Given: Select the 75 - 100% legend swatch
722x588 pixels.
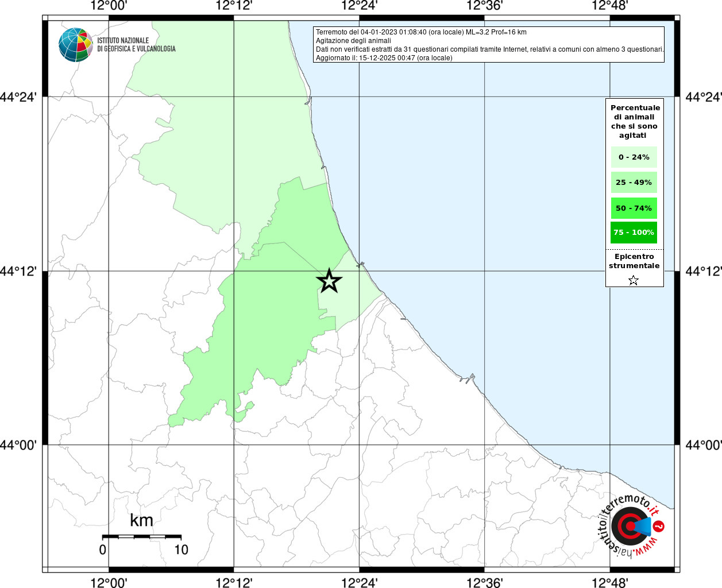Looking at the screenshot, I should tap(634, 233).
